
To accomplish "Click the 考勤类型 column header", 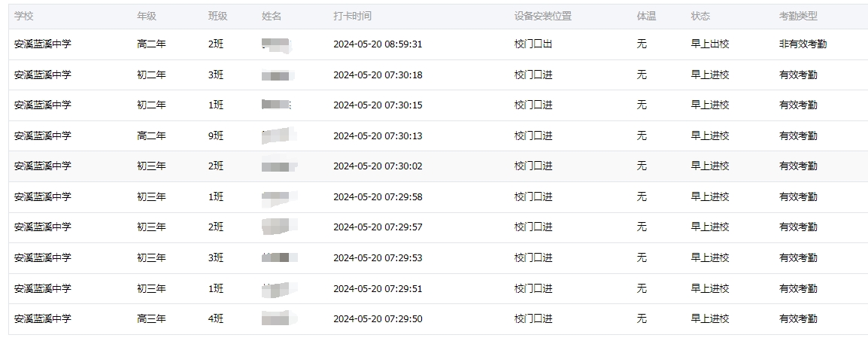I will (798, 16).
